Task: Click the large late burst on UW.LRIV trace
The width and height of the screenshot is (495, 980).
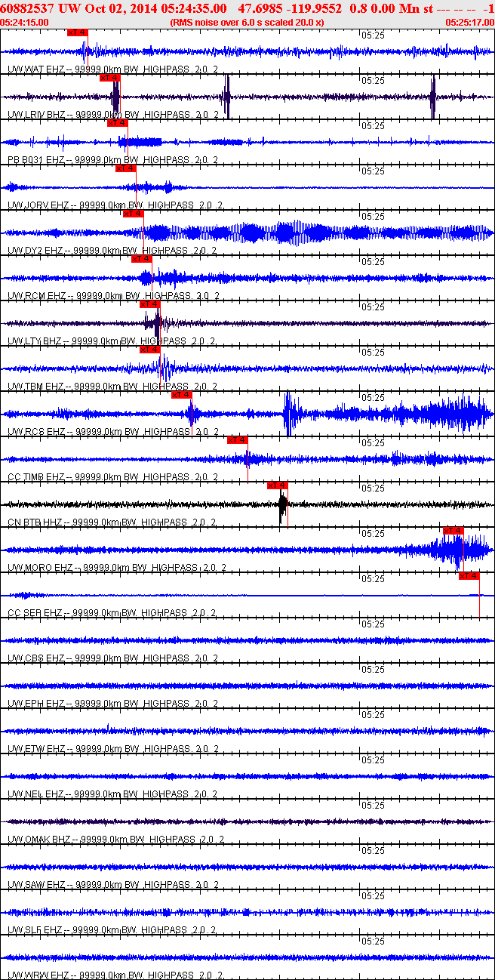Action: pos(433,97)
